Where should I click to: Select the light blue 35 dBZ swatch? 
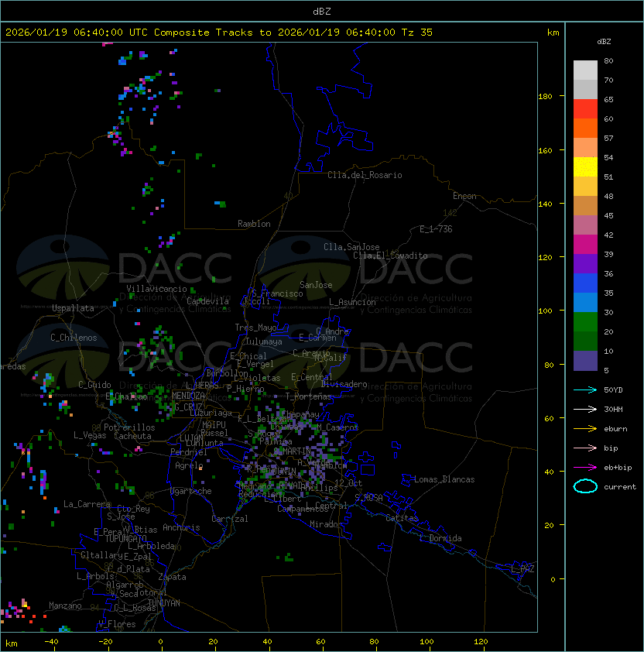pos(585,302)
